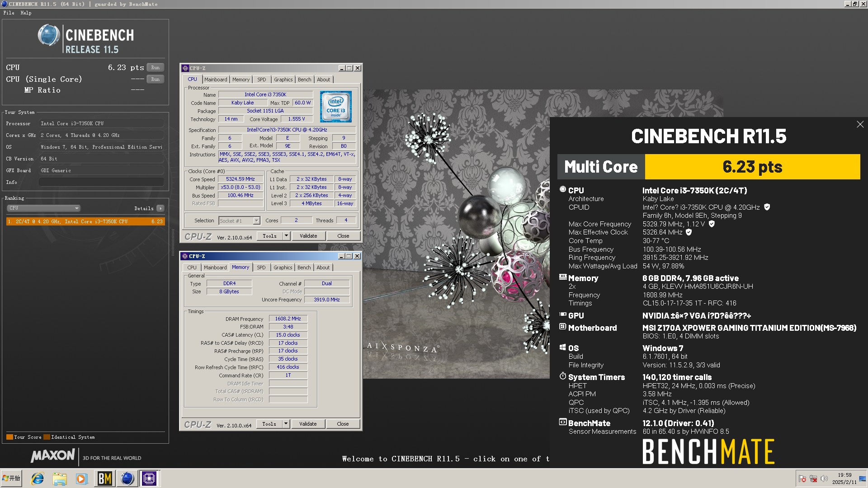The image size is (868, 488).
Task: Click the BenchMate section icon
Action: (x=563, y=422)
